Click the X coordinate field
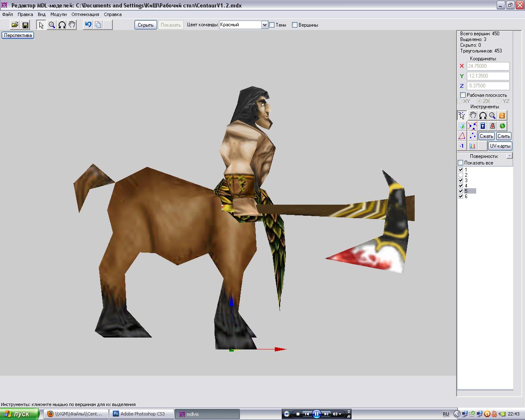This screenshot has height=420, width=525. click(x=488, y=66)
